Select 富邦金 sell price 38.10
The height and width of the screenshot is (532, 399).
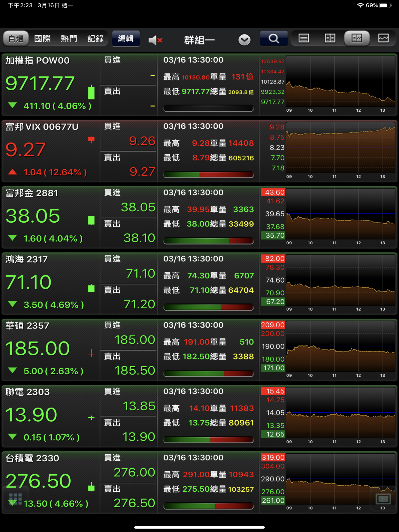coord(139,238)
